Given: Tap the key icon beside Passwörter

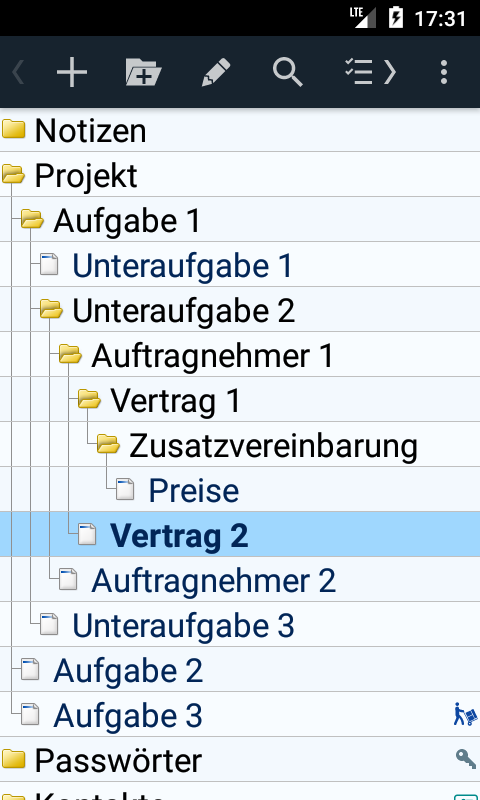Looking at the screenshot, I should point(466,759).
